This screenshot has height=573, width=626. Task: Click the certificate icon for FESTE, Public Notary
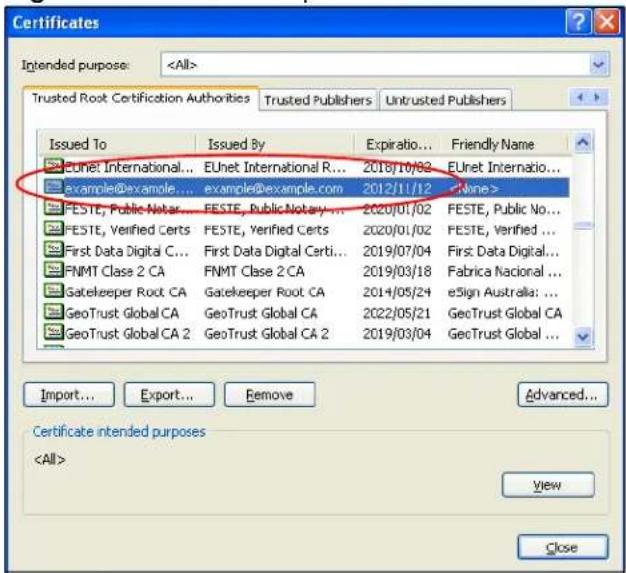click(x=53, y=208)
